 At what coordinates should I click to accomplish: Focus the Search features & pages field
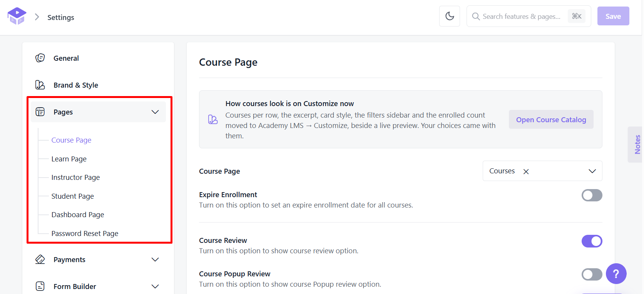[x=529, y=16]
